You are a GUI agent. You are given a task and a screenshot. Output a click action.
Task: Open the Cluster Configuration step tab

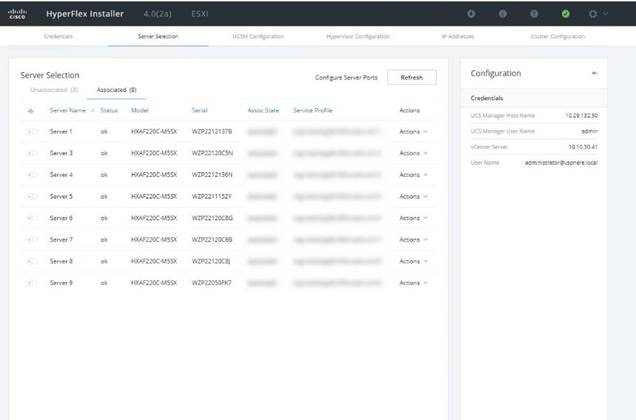[558, 36]
